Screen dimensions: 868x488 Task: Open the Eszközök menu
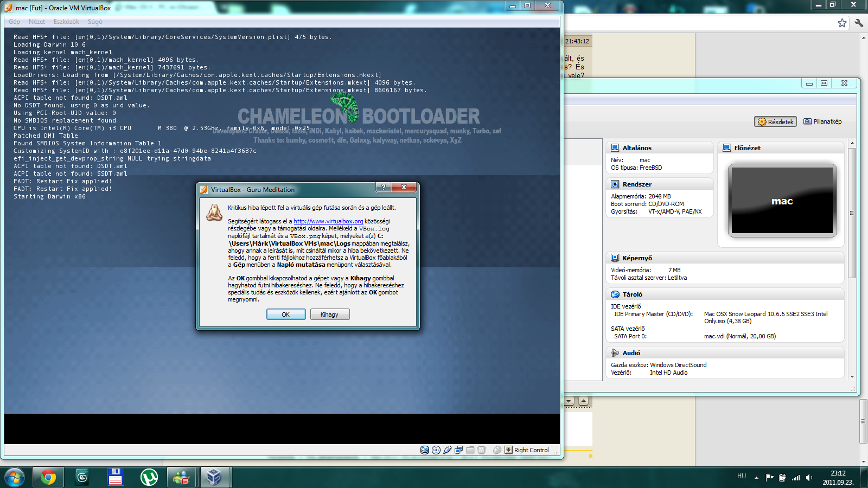point(66,22)
